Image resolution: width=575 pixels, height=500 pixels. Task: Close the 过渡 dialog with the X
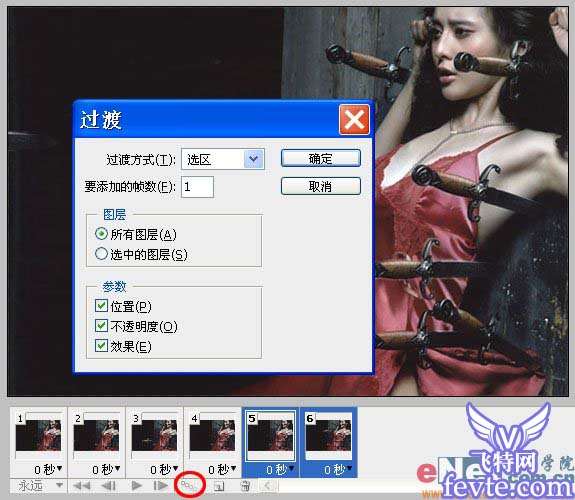[x=354, y=120]
